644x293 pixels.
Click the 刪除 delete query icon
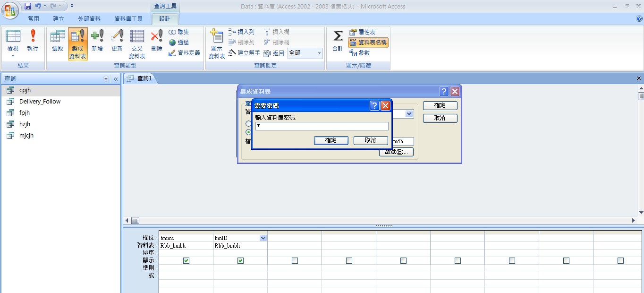(157, 41)
